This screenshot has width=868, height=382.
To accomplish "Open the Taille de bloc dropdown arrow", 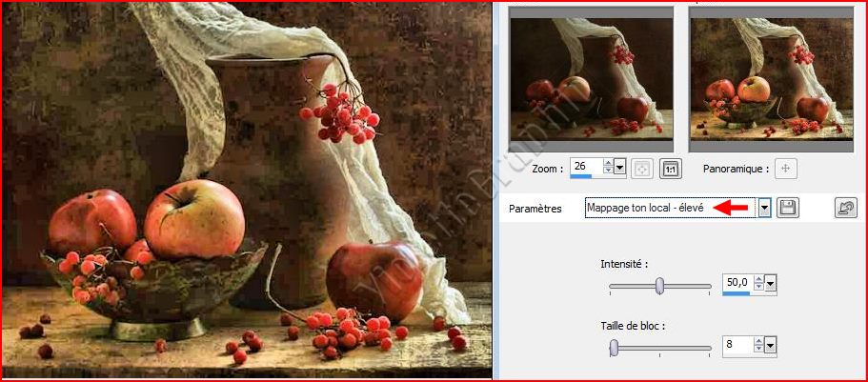I will 771,347.
